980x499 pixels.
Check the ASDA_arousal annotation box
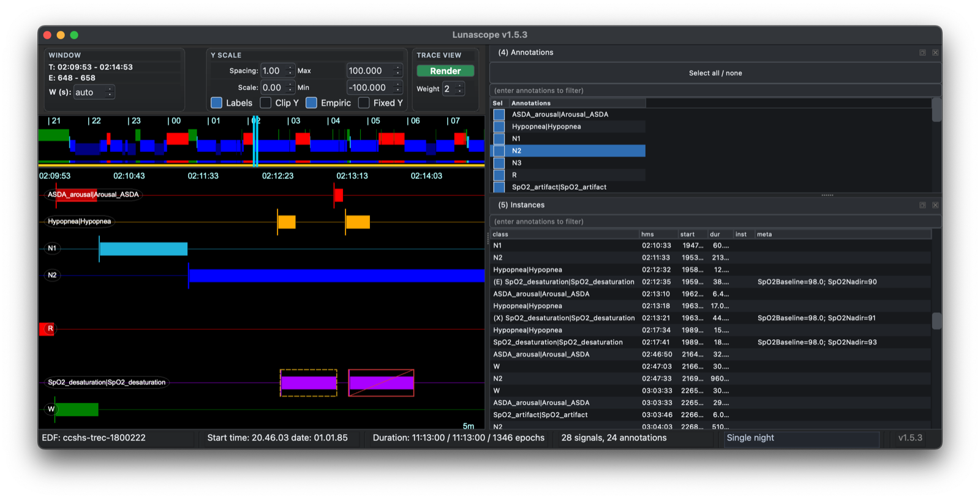click(499, 114)
